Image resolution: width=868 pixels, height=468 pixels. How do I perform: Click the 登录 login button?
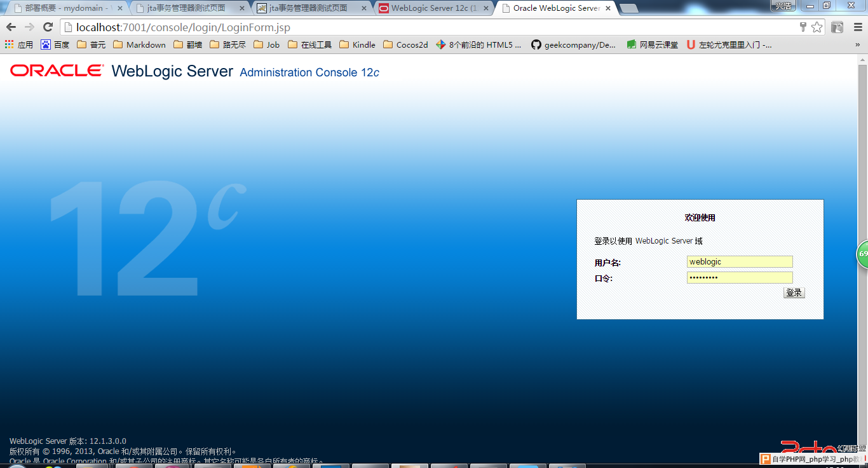click(794, 292)
